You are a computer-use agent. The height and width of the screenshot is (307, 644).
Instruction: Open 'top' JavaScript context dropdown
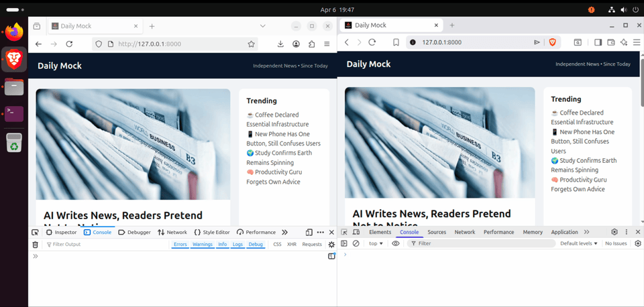click(376, 243)
